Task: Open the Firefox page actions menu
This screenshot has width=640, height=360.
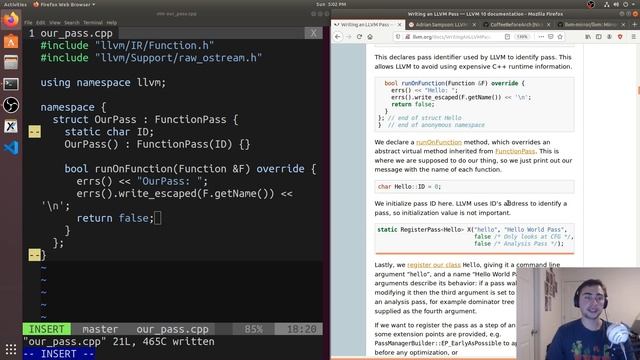Action: point(541,37)
